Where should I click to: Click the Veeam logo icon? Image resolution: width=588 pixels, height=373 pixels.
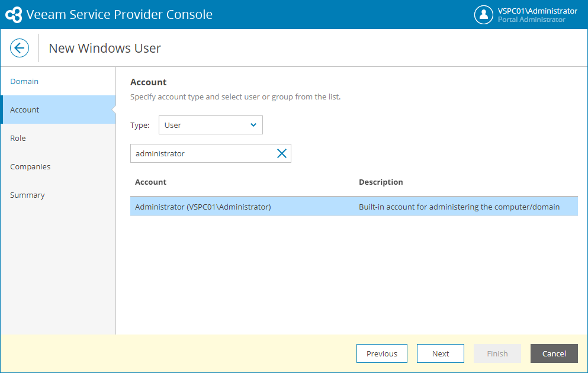click(x=14, y=15)
